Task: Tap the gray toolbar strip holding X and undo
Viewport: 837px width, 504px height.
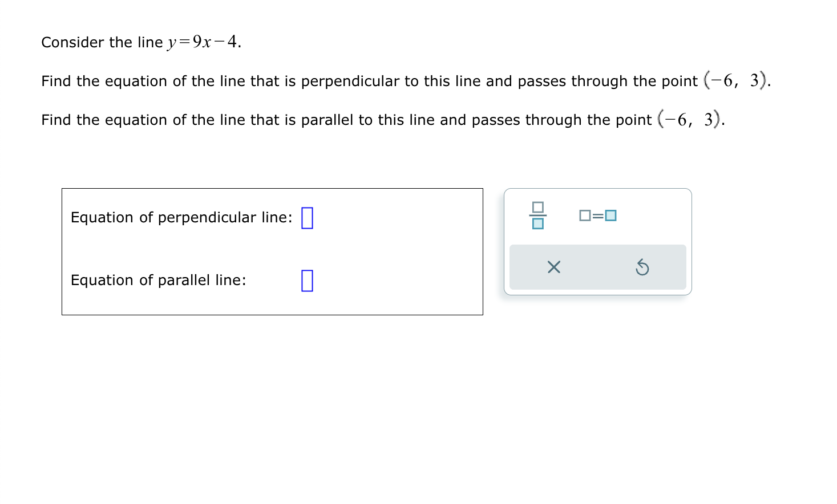Action: click(x=597, y=267)
